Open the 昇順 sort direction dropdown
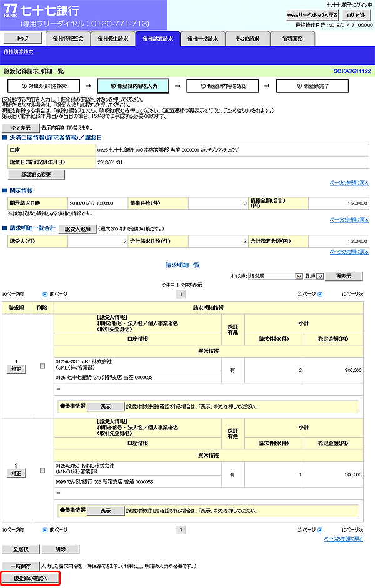This screenshot has width=375, height=588. (314, 276)
